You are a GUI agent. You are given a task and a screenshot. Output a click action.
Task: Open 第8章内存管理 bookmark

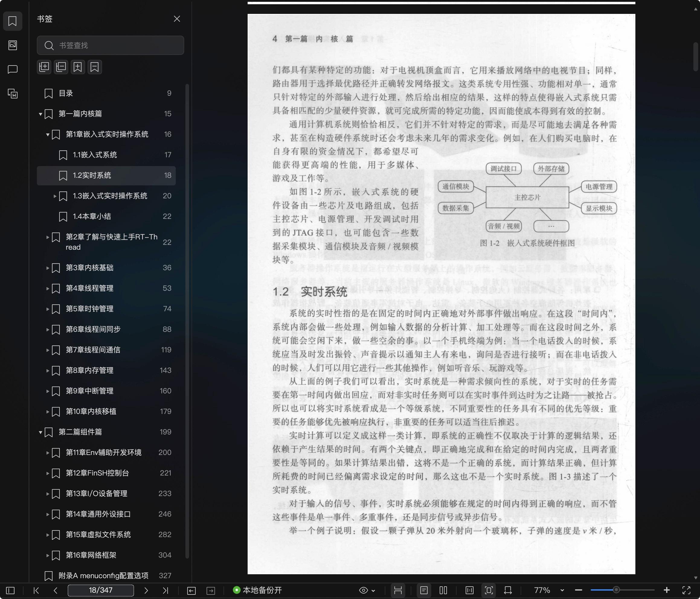point(106,371)
